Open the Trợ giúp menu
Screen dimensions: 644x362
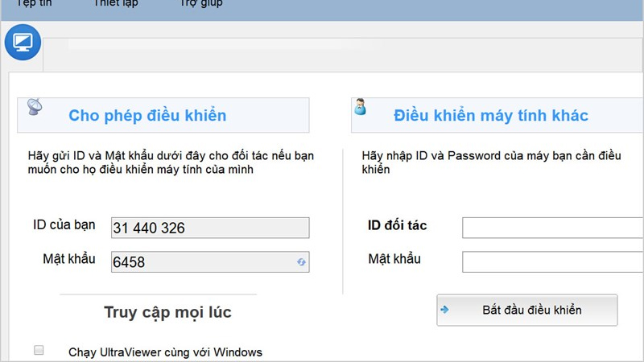click(201, 3)
